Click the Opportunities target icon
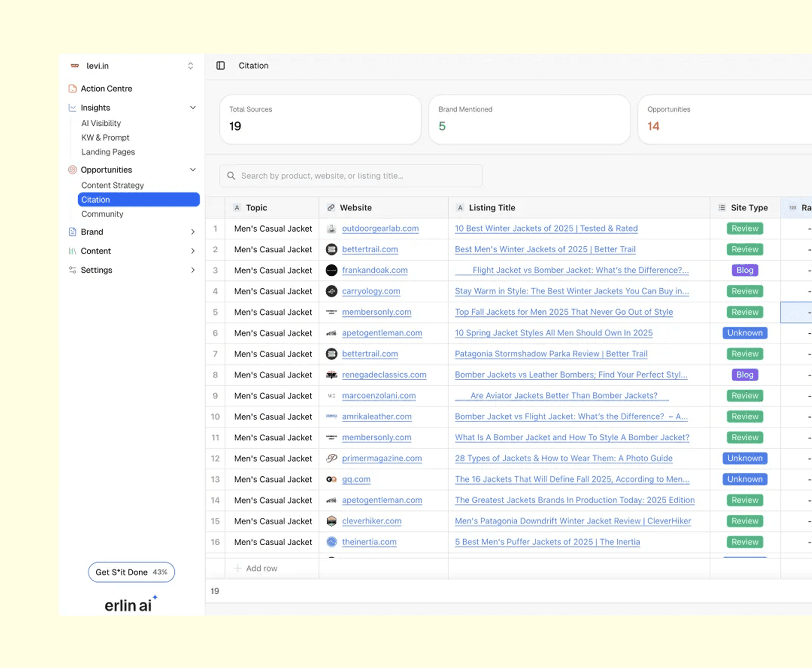The width and height of the screenshot is (812, 668). point(73,170)
